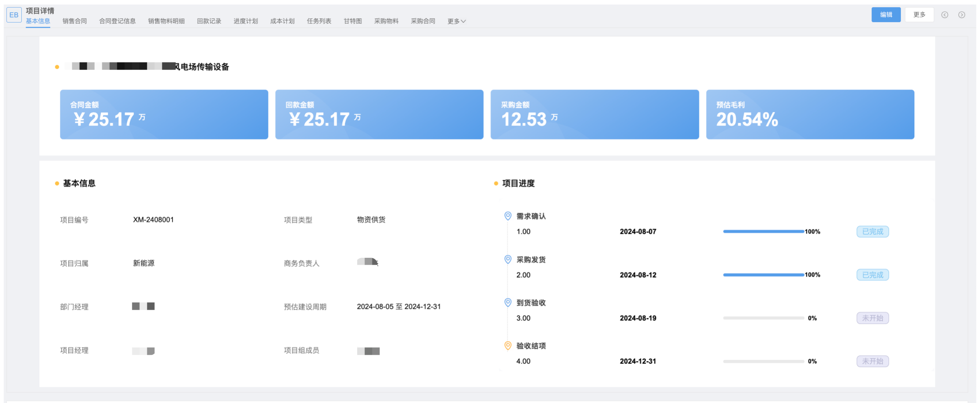The width and height of the screenshot is (980, 403).
Task: Select project number XM-2408001
Action: (153, 220)
